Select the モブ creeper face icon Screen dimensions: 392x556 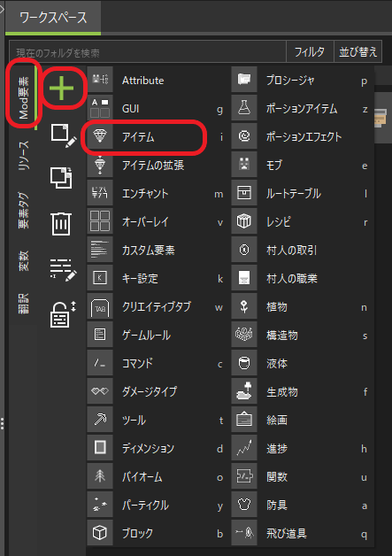(x=244, y=165)
